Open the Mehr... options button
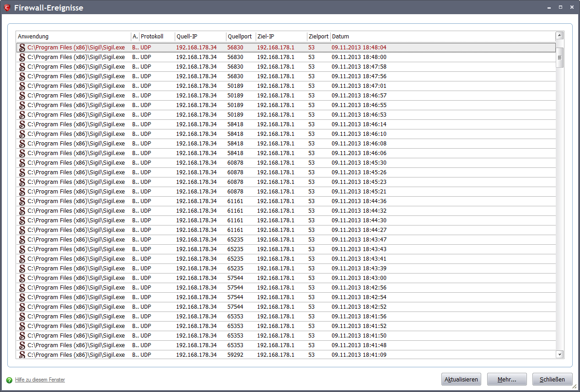580x392 pixels. 507,379
